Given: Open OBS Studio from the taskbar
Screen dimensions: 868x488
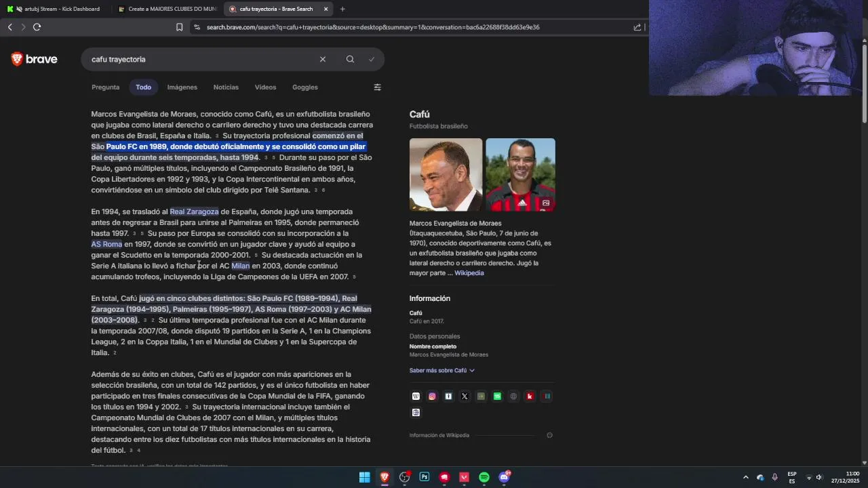Looking at the screenshot, I should tap(404, 477).
